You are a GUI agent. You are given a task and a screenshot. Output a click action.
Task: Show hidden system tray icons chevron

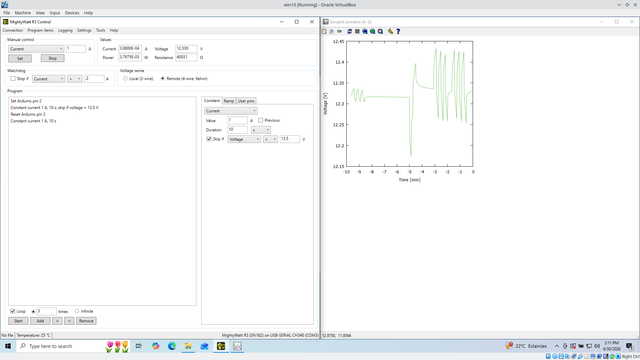(x=557, y=346)
